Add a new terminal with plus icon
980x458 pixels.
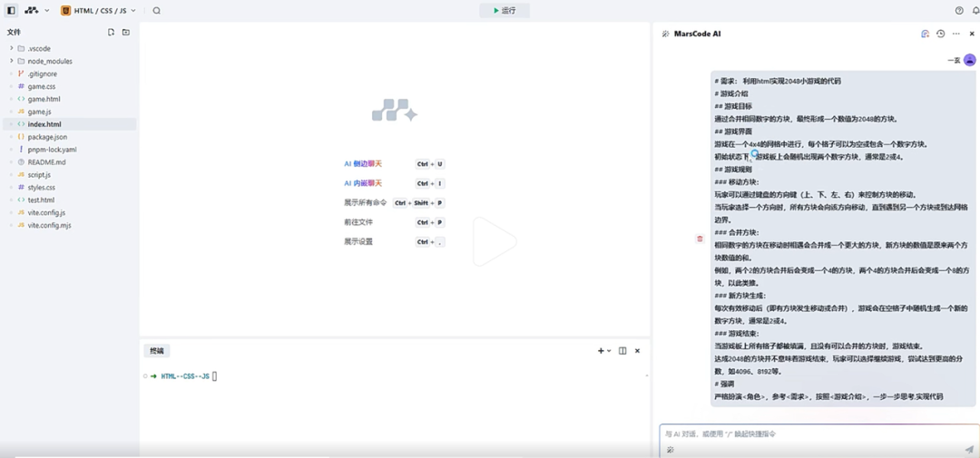click(x=601, y=351)
